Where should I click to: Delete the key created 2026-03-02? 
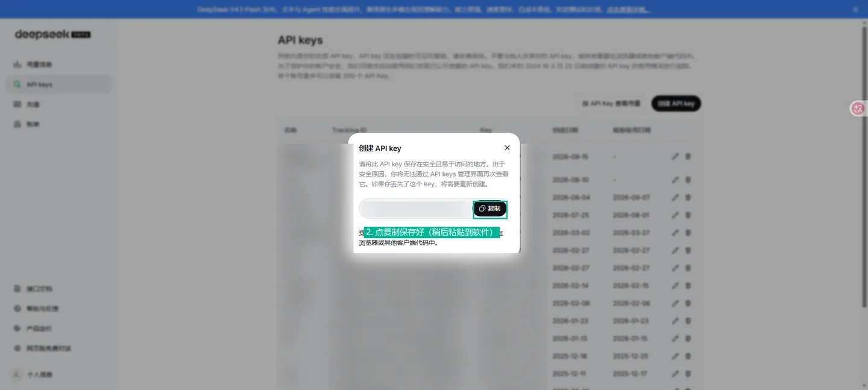tap(688, 233)
